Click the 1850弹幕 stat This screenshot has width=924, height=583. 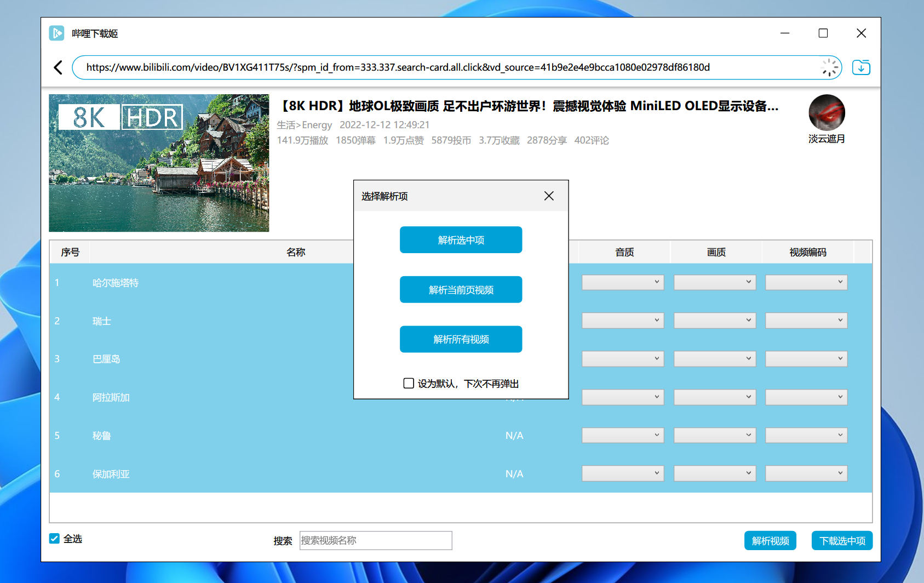click(355, 140)
